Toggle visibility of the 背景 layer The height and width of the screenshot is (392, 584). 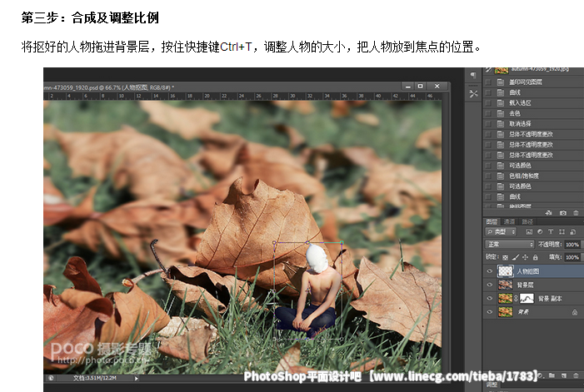(489, 312)
